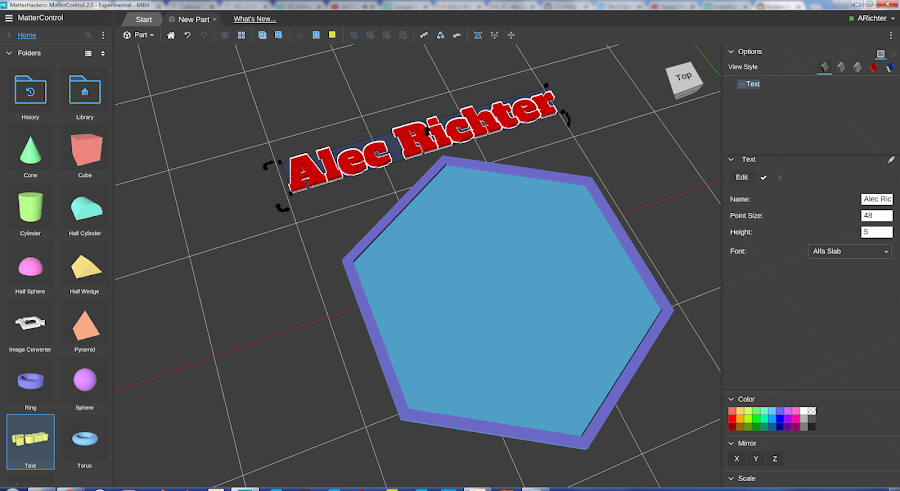Image resolution: width=900 pixels, height=491 pixels.
Task: Click the blue four-square grid toolbar icon
Action: click(242, 35)
